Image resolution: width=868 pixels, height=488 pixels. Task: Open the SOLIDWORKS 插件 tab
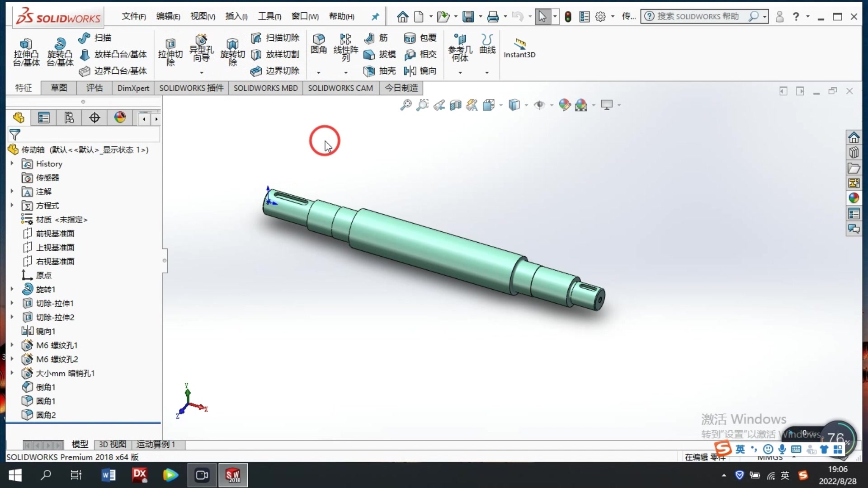point(191,88)
